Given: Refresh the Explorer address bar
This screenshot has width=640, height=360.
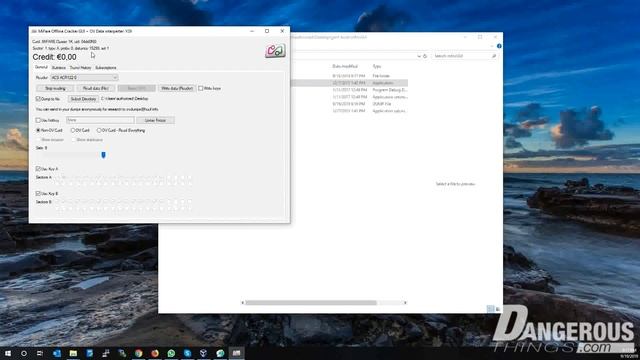Looking at the screenshot, I should 425,56.
